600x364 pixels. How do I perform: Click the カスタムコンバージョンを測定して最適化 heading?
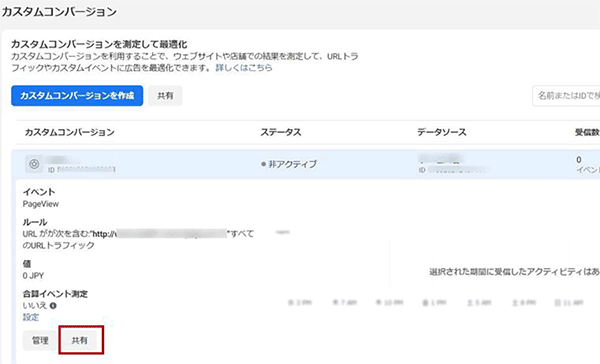99,44
